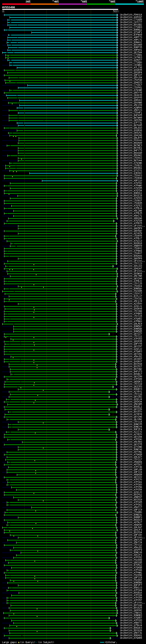Click the end position label 522
The width and height of the screenshot is (146, 644).
tap(115, 11)
